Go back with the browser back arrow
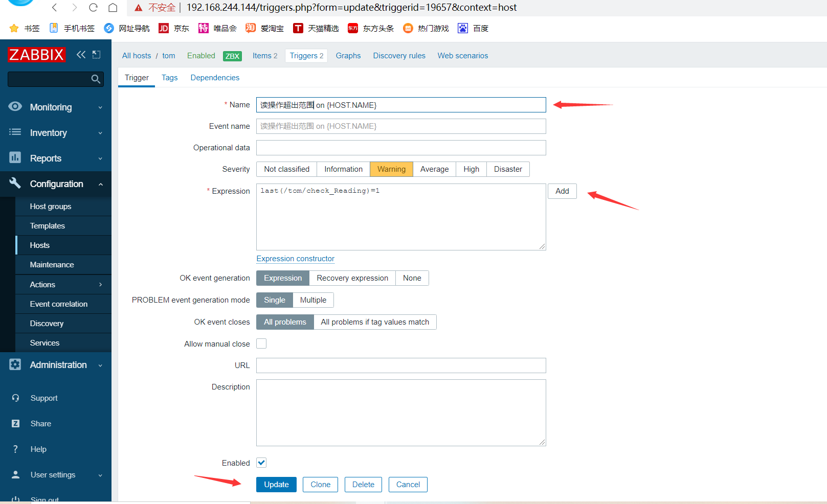Viewport: 827px width, 504px height. [x=55, y=7]
